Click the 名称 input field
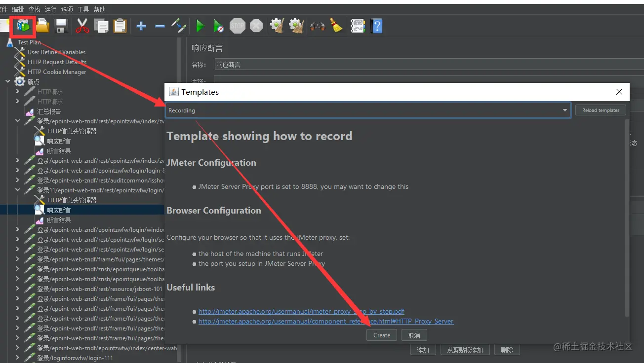The width and height of the screenshot is (644, 363). point(429,65)
